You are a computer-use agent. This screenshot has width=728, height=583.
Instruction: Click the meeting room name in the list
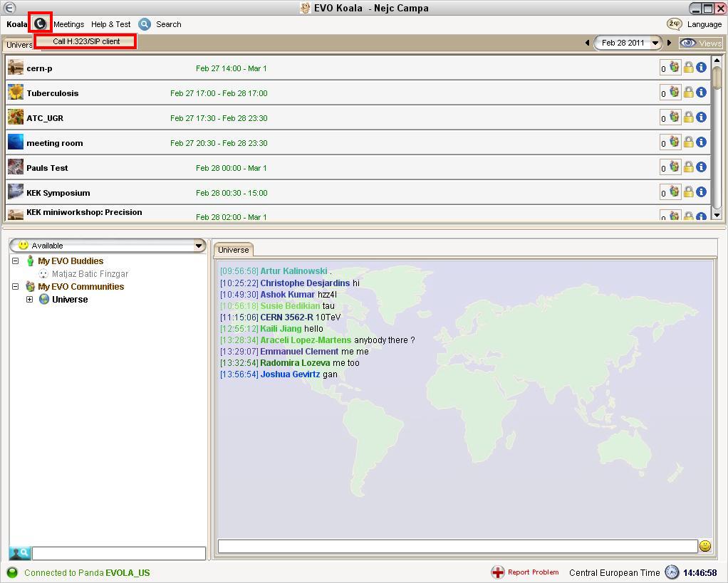[55, 143]
